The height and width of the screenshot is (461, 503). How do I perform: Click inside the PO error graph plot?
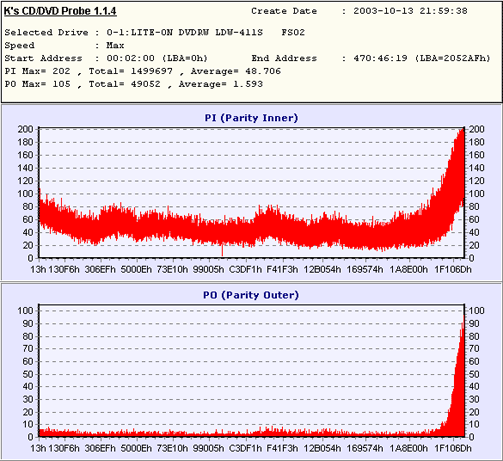pos(252,370)
